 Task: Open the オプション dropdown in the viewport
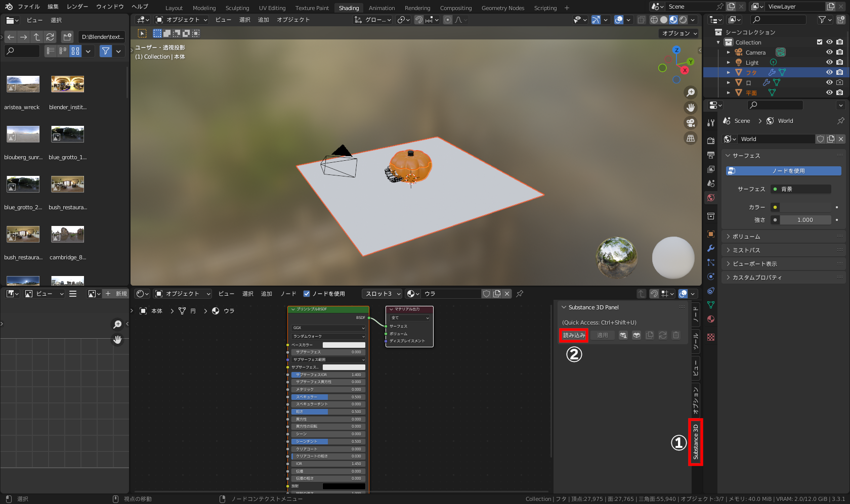pyautogui.click(x=678, y=33)
